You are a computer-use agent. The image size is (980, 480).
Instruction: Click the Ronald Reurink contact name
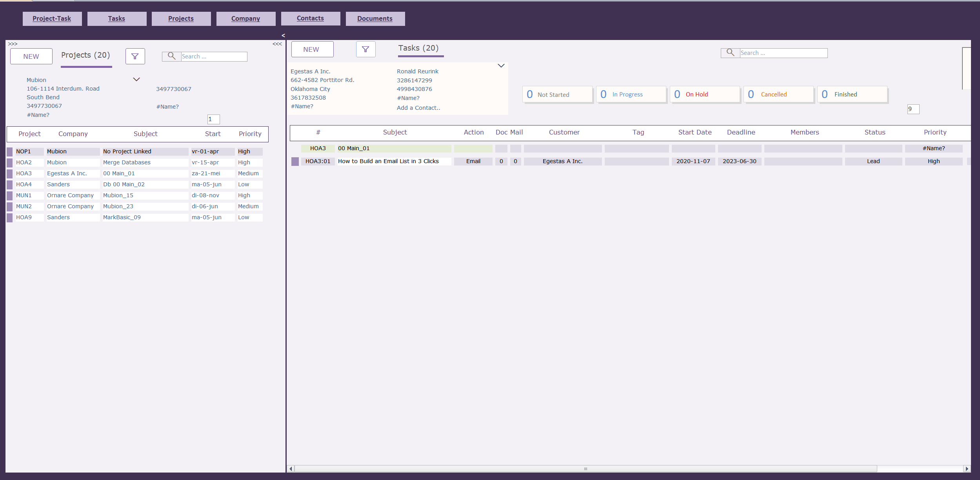418,71
